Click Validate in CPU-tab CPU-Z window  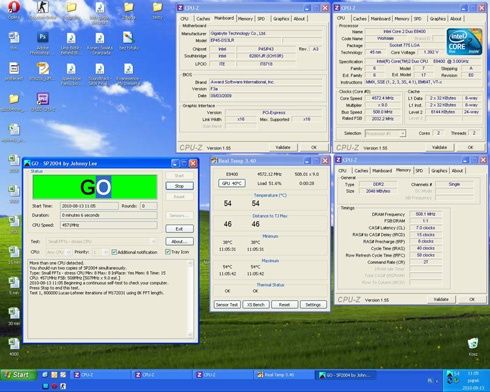pyautogui.click(x=439, y=147)
